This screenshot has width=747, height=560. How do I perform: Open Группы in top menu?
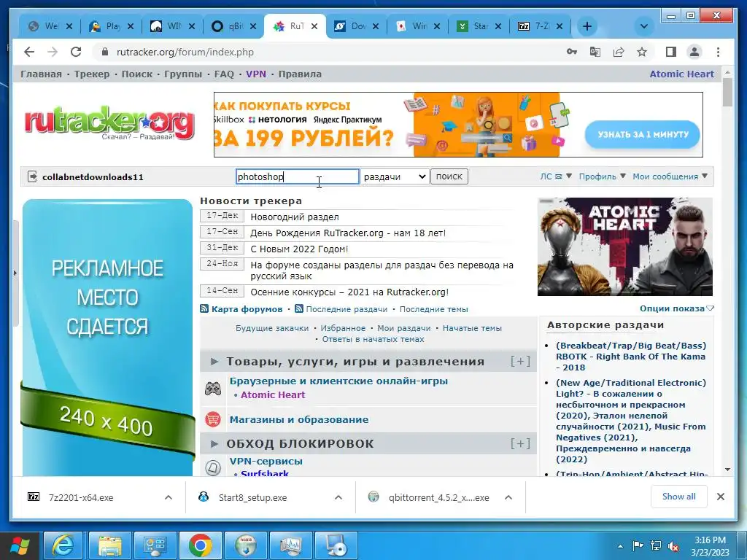[x=183, y=74]
